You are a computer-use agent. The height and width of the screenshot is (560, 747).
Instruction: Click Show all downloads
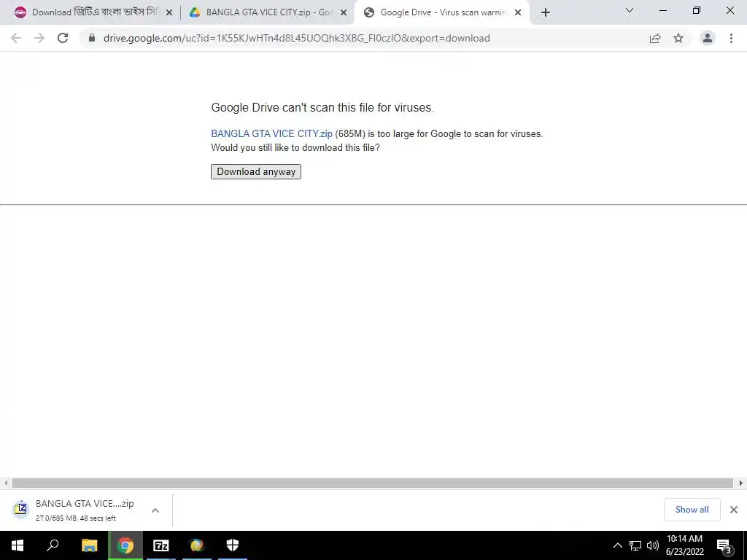coord(692,510)
